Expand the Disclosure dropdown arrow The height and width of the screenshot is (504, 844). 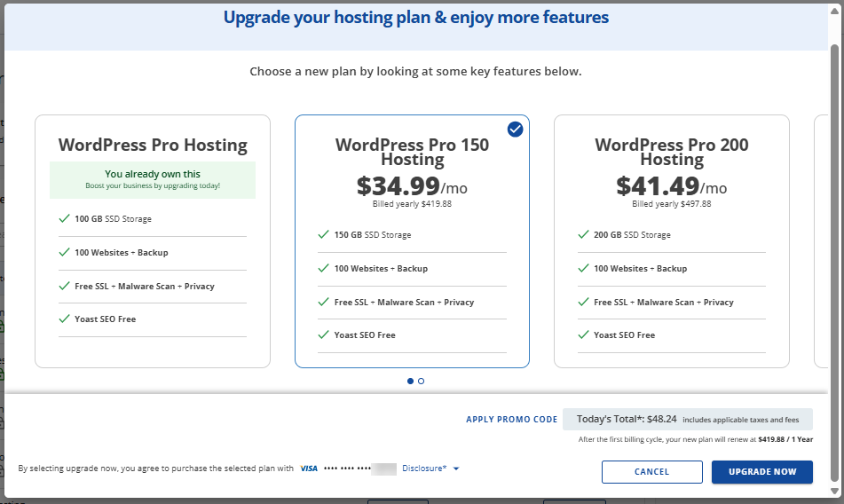click(x=456, y=469)
